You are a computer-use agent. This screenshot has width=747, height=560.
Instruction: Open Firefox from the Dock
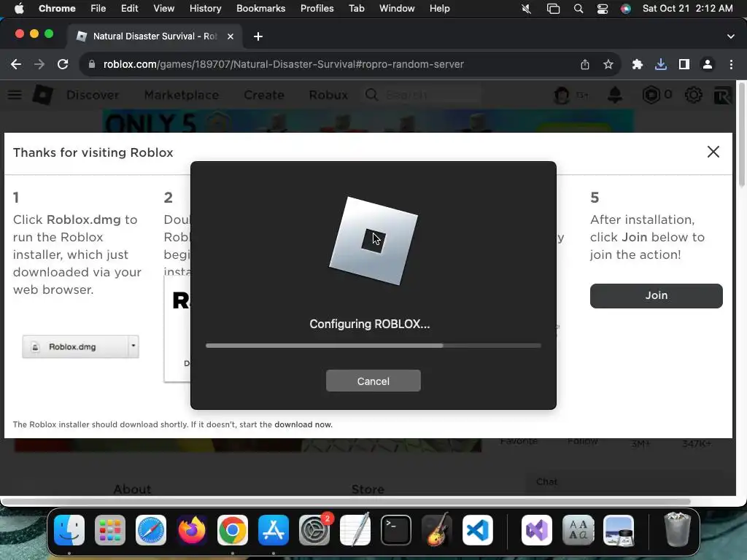click(192, 530)
